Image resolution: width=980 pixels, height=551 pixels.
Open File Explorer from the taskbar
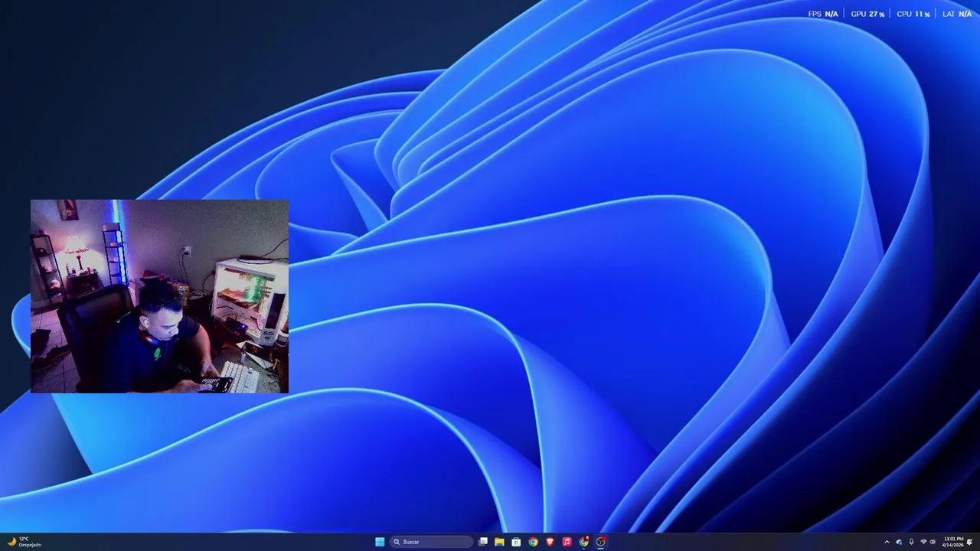point(499,542)
